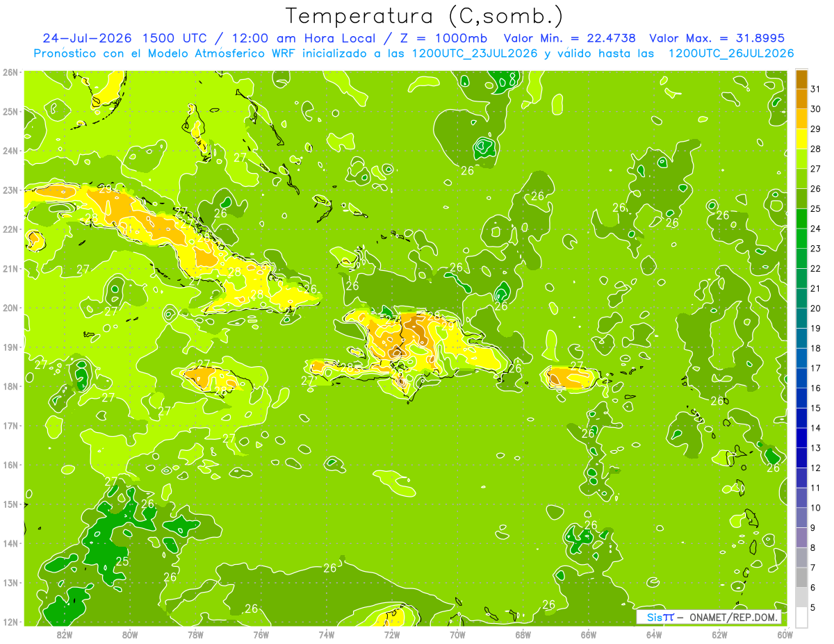The image size is (834, 644).
Task: Click the teal swatch between scale labels 19 and 20
Action: click(801, 318)
